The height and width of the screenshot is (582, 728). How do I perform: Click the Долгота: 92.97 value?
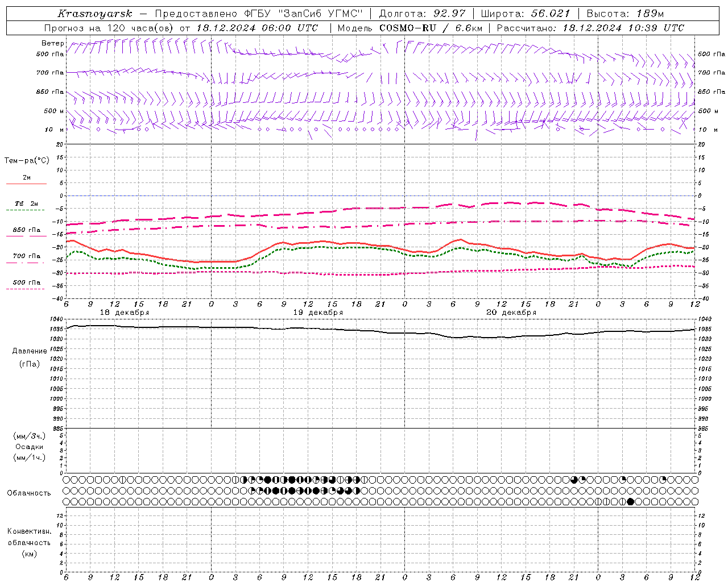(x=422, y=14)
